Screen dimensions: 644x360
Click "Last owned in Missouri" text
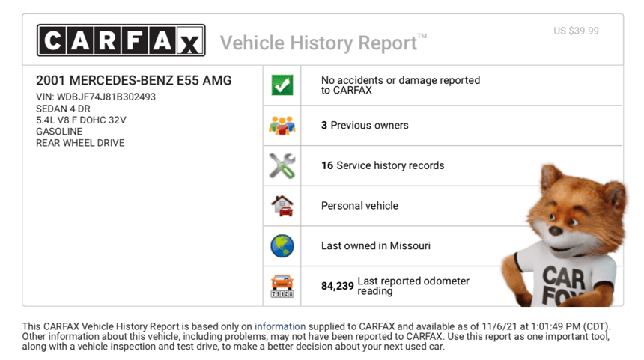(376, 246)
